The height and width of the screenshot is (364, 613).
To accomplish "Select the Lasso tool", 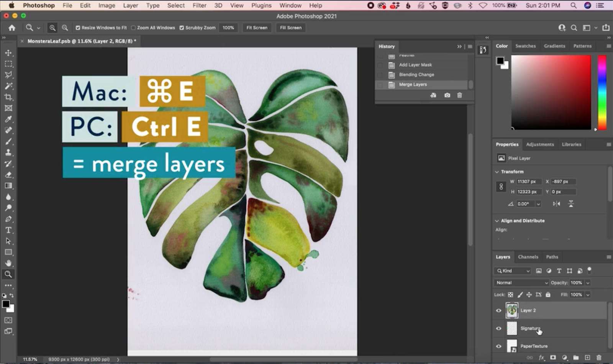I will (x=8, y=75).
